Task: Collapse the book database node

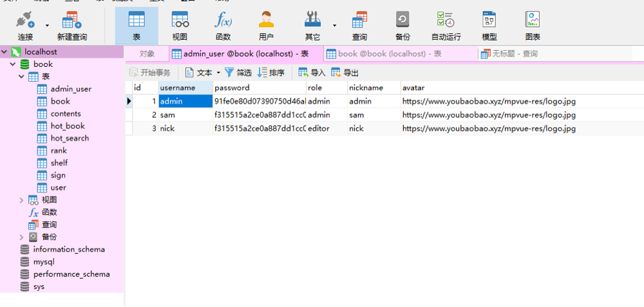Action: 13,64
